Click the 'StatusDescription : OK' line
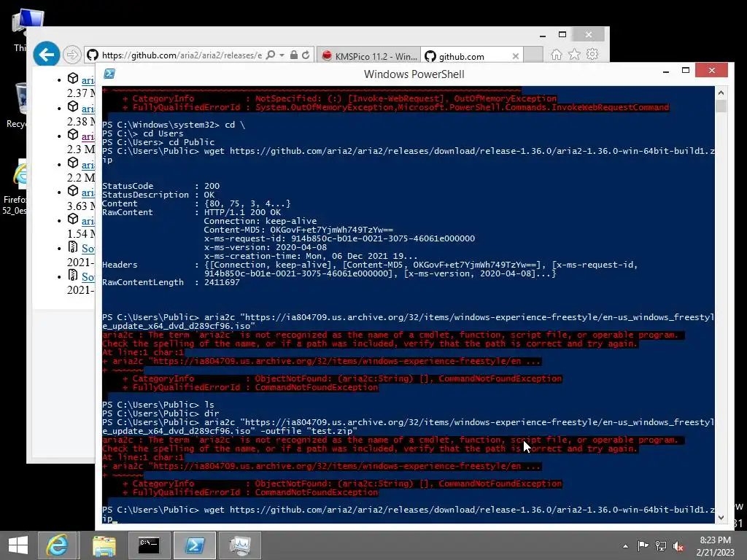This screenshot has height=560, width=747. (158, 195)
